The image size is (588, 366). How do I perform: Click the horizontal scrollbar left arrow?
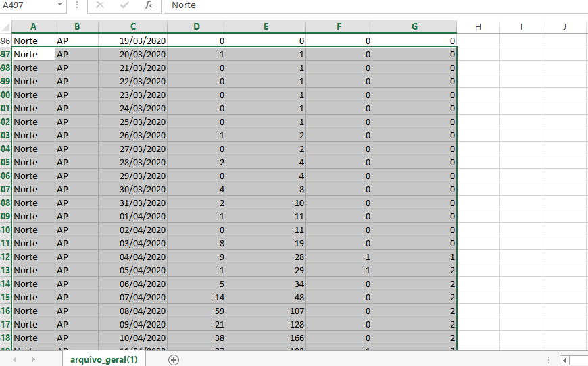point(565,360)
